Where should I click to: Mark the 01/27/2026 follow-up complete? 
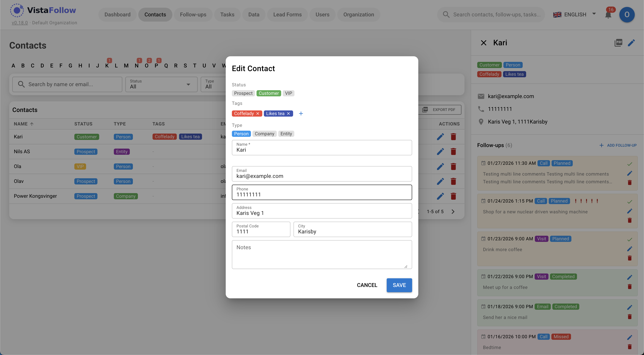tap(630, 164)
